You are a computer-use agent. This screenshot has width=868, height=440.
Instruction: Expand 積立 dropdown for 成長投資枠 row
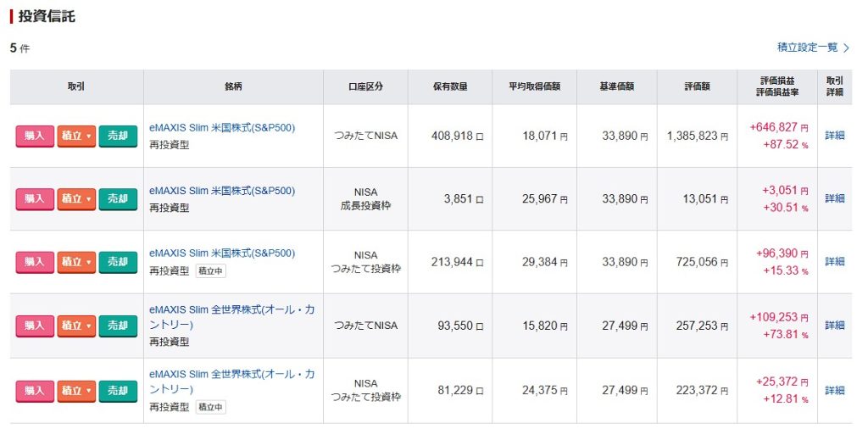76,199
